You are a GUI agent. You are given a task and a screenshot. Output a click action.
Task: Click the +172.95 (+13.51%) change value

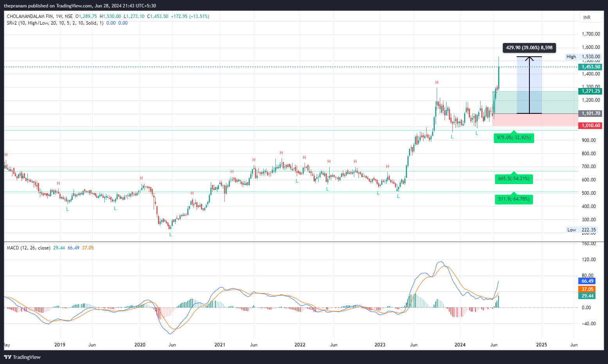190,16
